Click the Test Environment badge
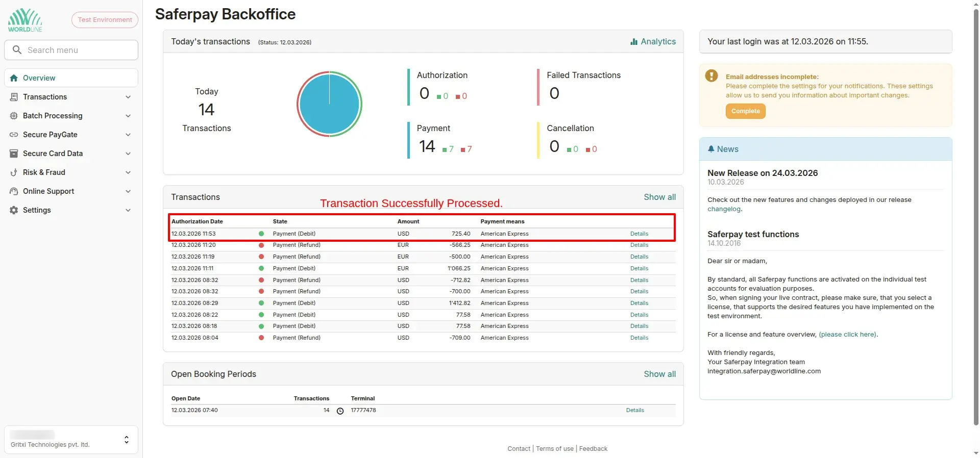980x458 pixels. pyautogui.click(x=105, y=20)
